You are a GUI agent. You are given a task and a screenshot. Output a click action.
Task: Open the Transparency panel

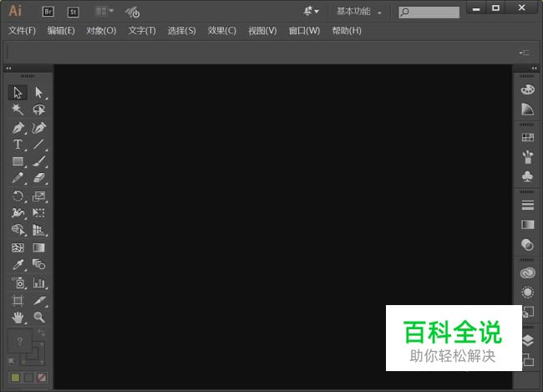[527, 244]
